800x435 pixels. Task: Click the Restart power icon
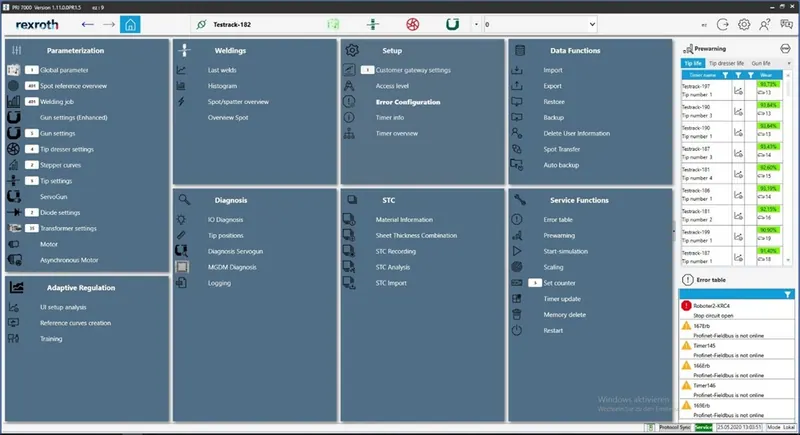[517, 330]
